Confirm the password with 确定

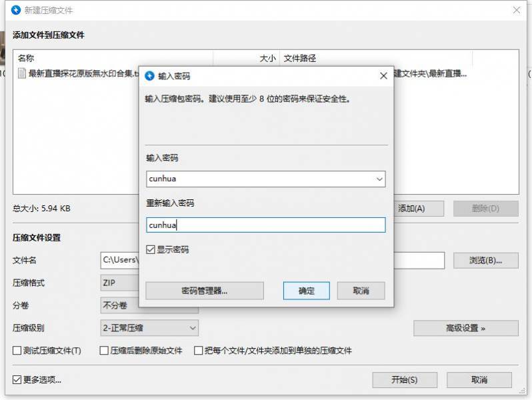[x=307, y=291]
